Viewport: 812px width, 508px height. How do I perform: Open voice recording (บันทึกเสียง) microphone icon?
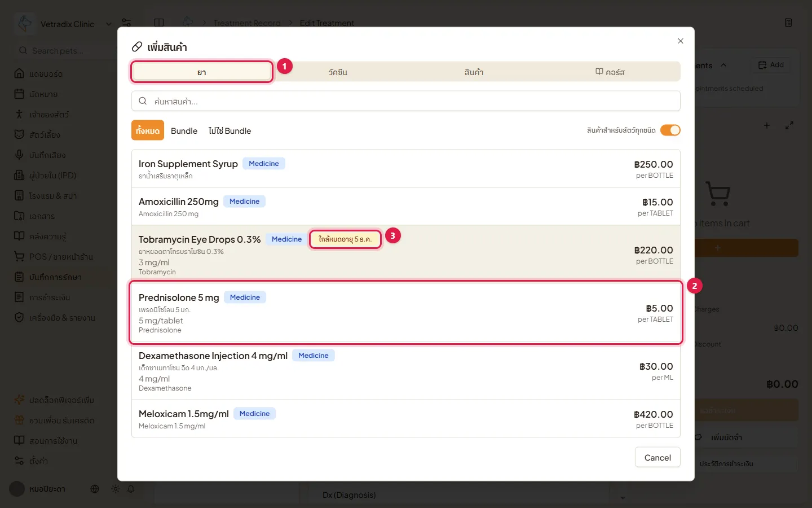click(19, 155)
